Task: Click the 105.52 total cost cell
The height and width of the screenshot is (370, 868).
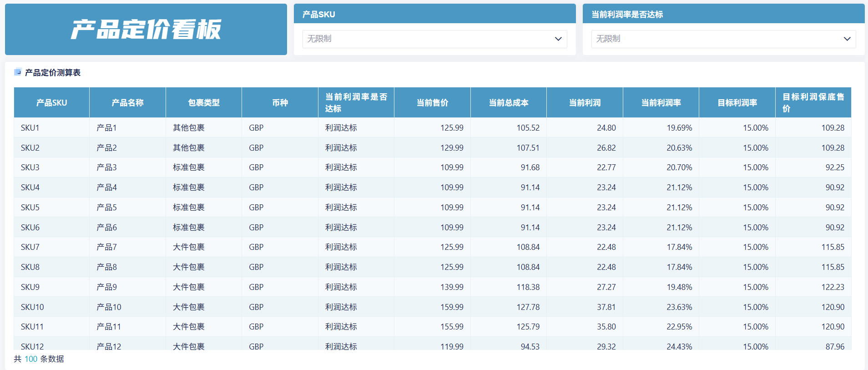Action: pos(509,128)
